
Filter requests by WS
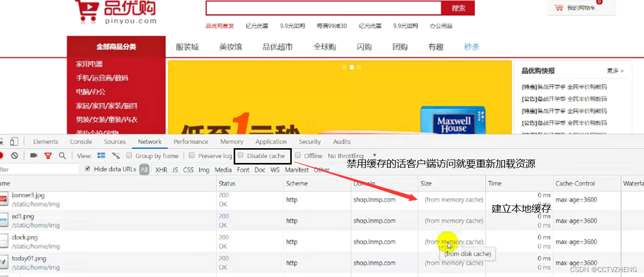(x=275, y=169)
